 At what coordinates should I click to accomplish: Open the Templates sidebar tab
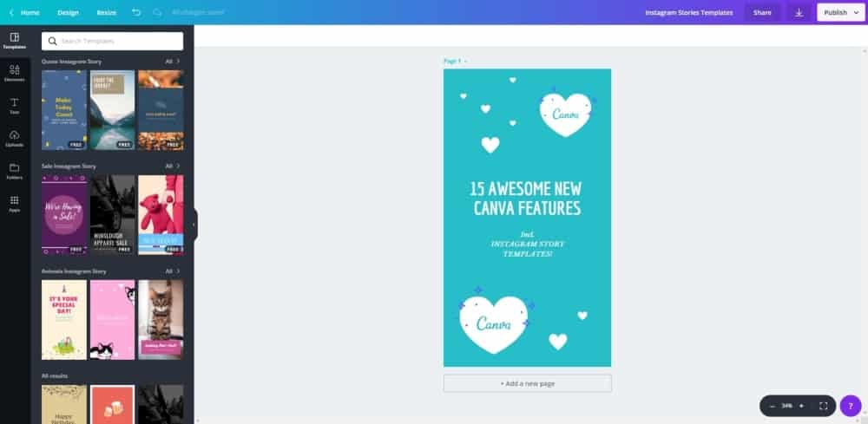15,41
